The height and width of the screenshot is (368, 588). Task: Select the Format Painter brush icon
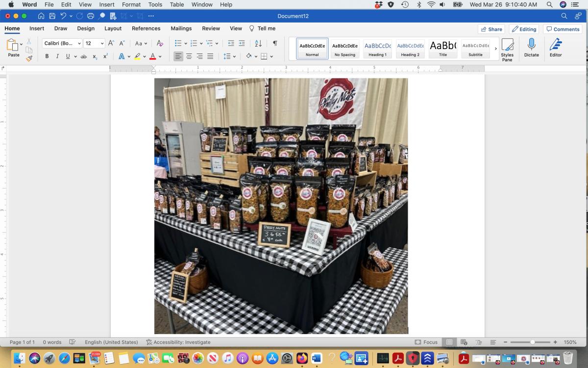(x=29, y=58)
